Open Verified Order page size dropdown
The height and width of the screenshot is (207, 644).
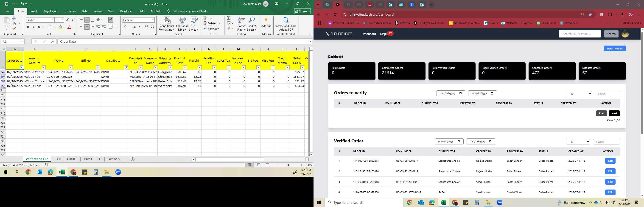(578, 142)
